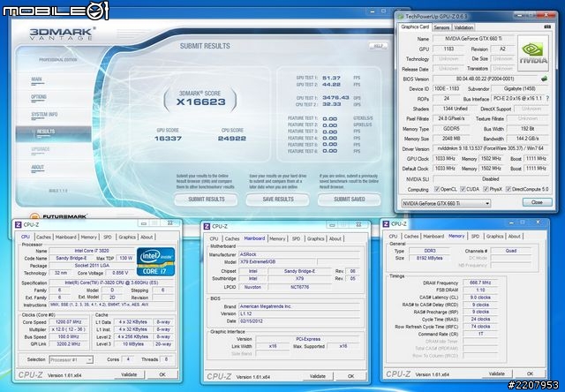Open About tab in the CPU-Z Memory window
565x392 pixels.
(514, 237)
